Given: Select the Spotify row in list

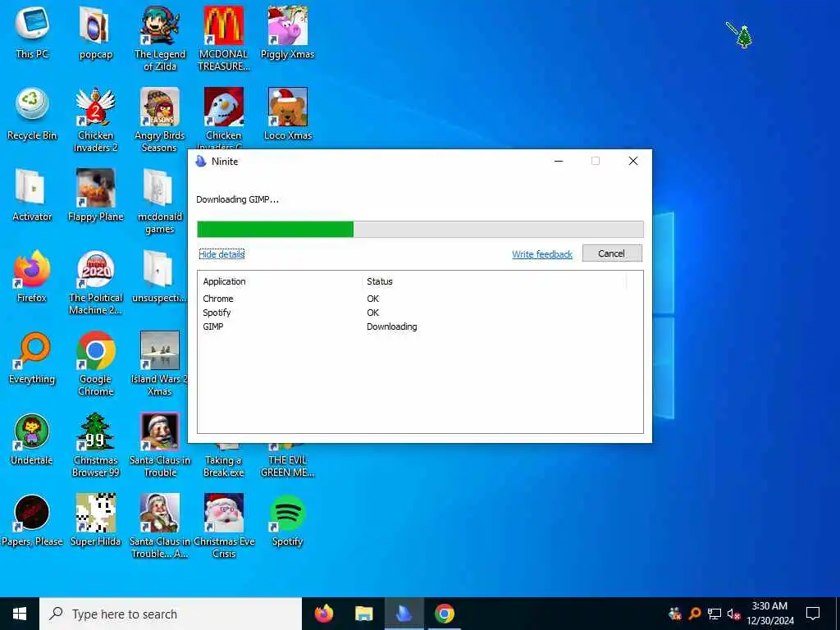Looking at the screenshot, I should pos(420,313).
